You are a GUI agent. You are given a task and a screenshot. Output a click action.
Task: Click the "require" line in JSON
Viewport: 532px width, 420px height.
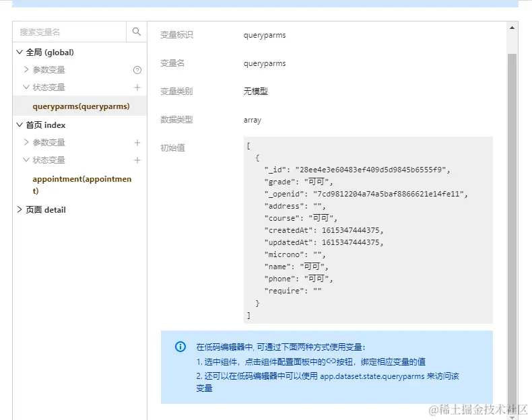tap(293, 291)
